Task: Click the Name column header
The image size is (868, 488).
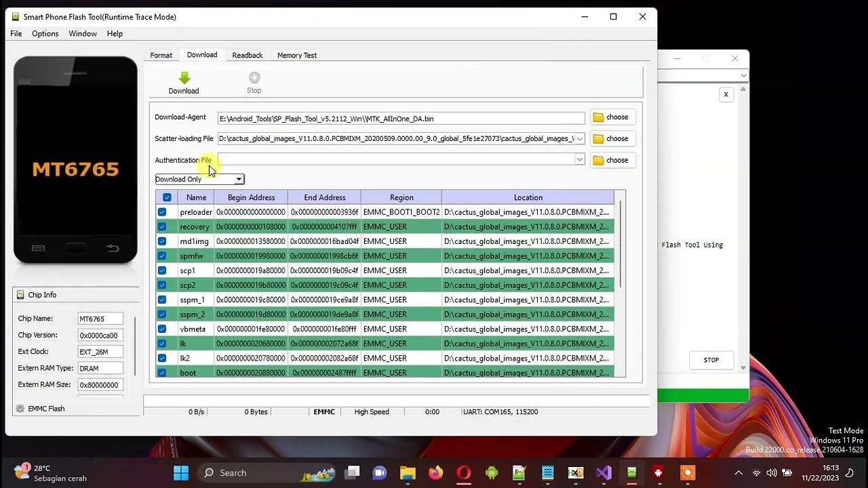Action: (x=196, y=197)
